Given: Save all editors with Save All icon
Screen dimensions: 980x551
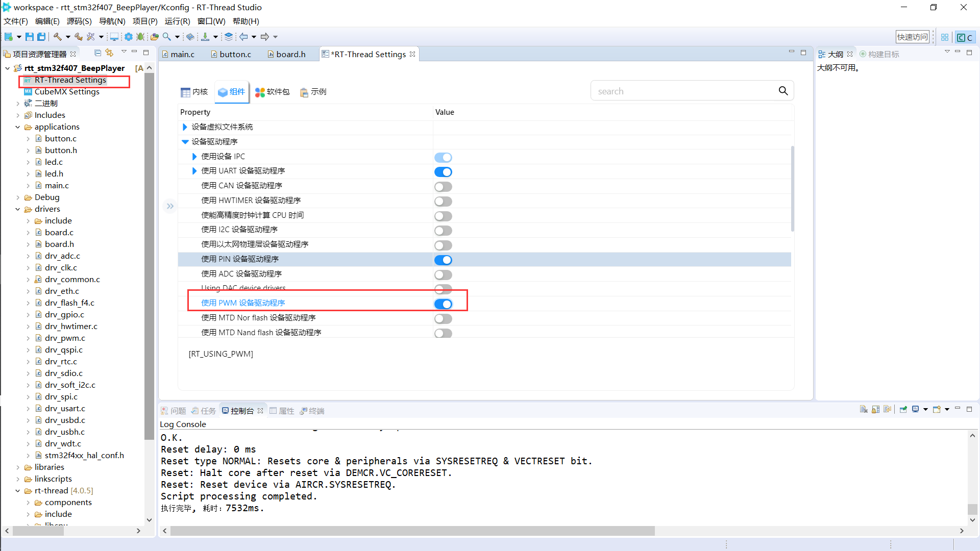Looking at the screenshot, I should pos(41,36).
